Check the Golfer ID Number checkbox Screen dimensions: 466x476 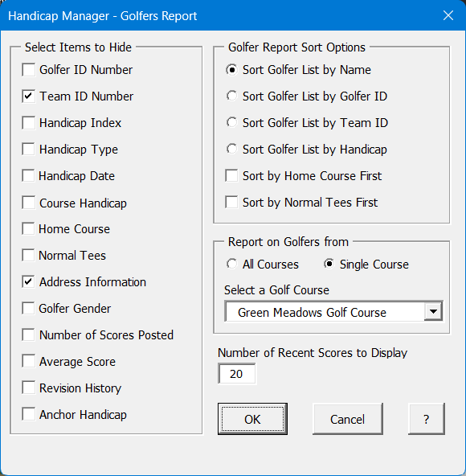click(x=28, y=70)
